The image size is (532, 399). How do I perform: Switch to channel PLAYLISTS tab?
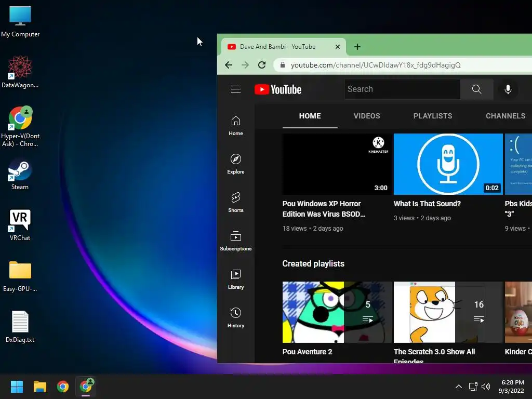433,116
